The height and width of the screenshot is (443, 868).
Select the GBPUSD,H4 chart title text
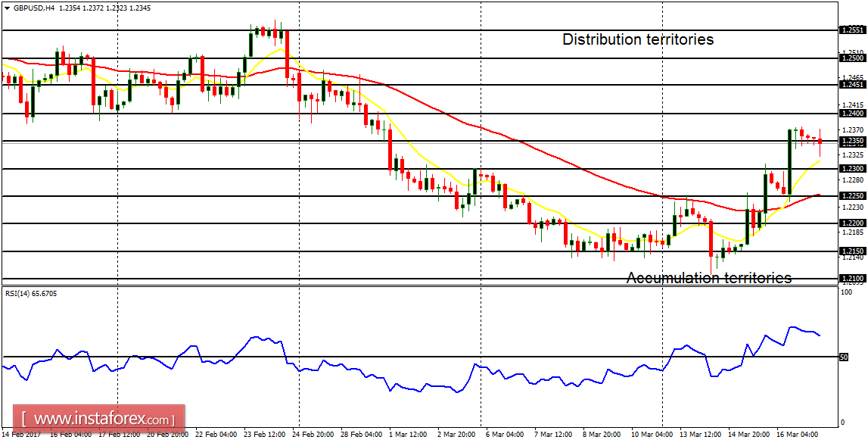click(33, 8)
